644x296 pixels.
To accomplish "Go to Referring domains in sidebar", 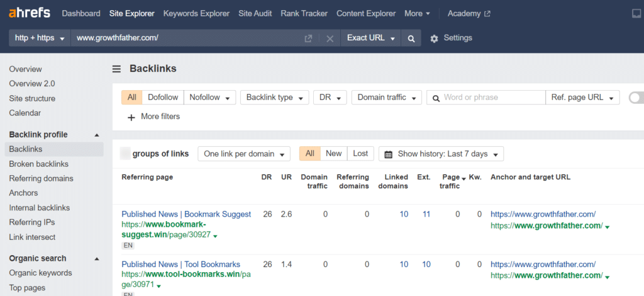I will 41,178.
